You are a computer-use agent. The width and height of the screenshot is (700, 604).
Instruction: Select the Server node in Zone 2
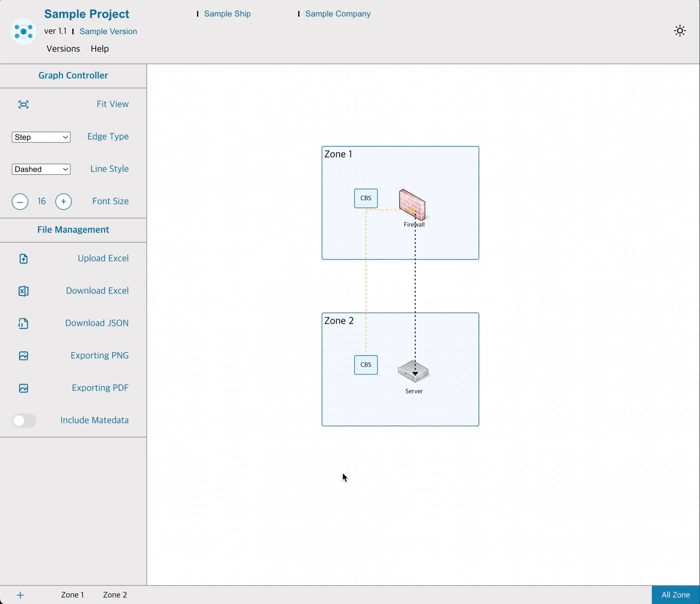(x=413, y=371)
